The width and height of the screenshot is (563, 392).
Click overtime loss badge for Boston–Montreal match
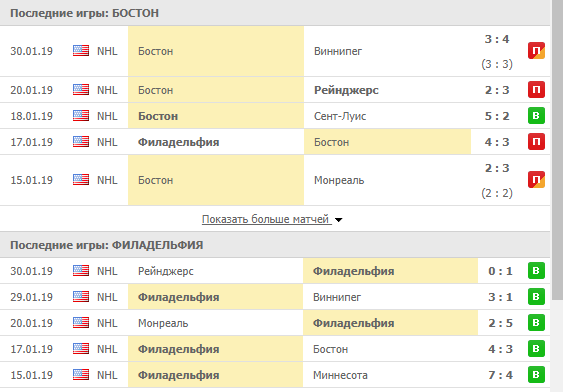(536, 180)
